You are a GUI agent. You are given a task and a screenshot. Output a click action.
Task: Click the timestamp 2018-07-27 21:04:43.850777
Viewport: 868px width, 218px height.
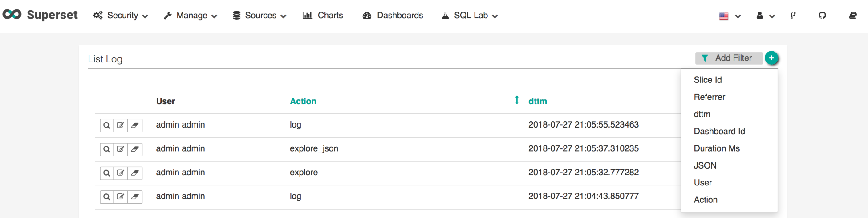pos(584,196)
